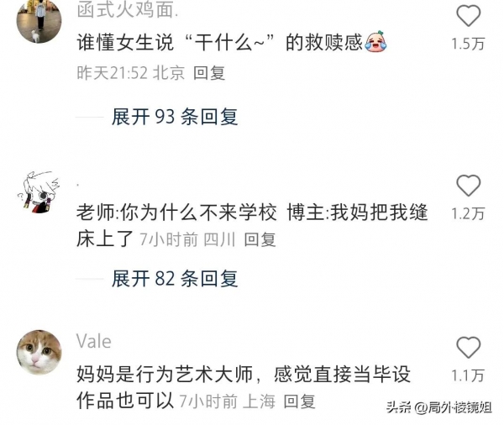
Task: Click the crying-laughing emoji in first comment
Action: pos(375,41)
